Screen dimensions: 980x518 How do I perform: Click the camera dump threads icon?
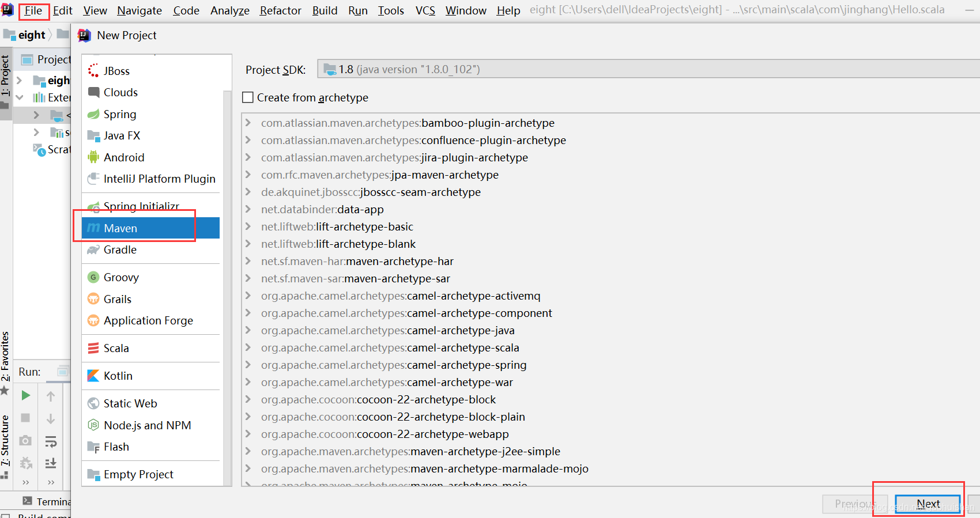click(x=25, y=441)
